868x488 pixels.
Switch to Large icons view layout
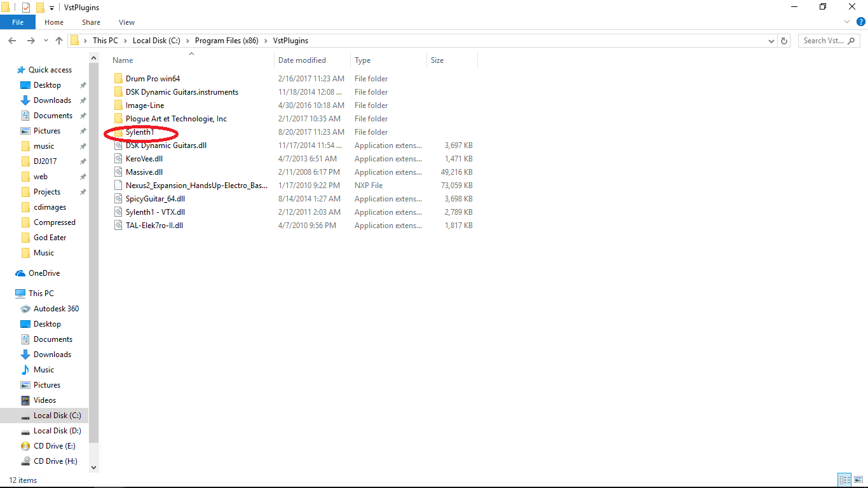point(858,480)
